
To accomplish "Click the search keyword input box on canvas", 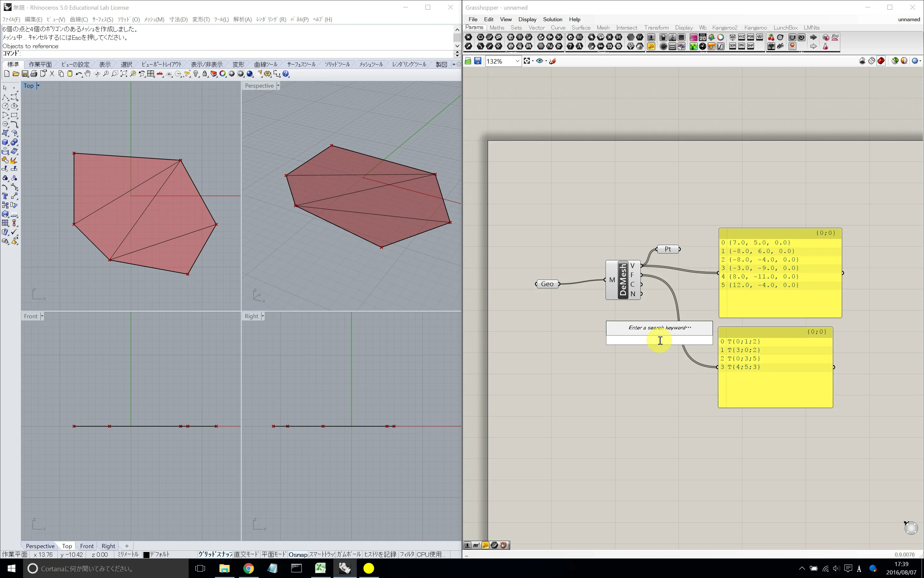I will click(659, 340).
